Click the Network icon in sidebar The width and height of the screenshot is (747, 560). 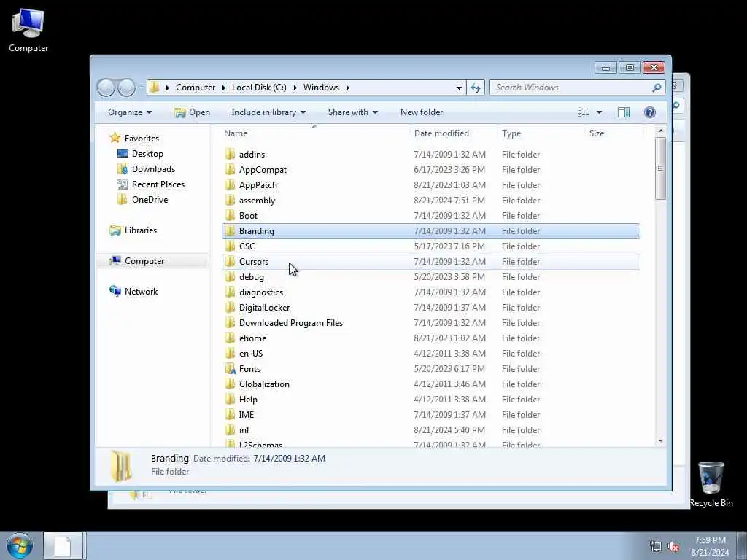point(115,291)
